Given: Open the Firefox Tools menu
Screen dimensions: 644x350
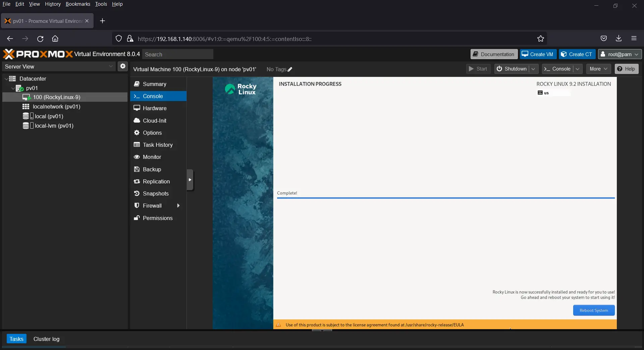Looking at the screenshot, I should tap(101, 4).
